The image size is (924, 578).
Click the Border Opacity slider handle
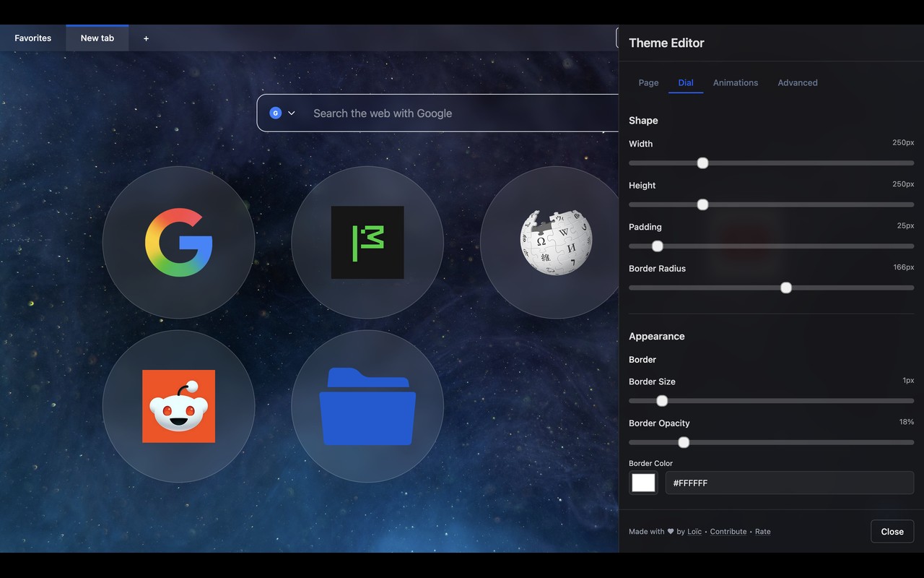(x=684, y=442)
